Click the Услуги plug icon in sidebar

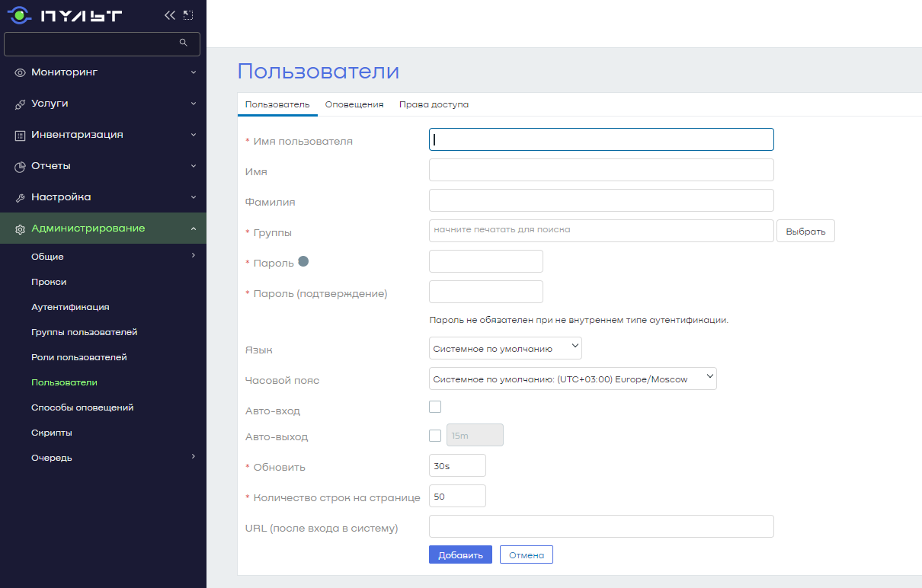(18, 103)
